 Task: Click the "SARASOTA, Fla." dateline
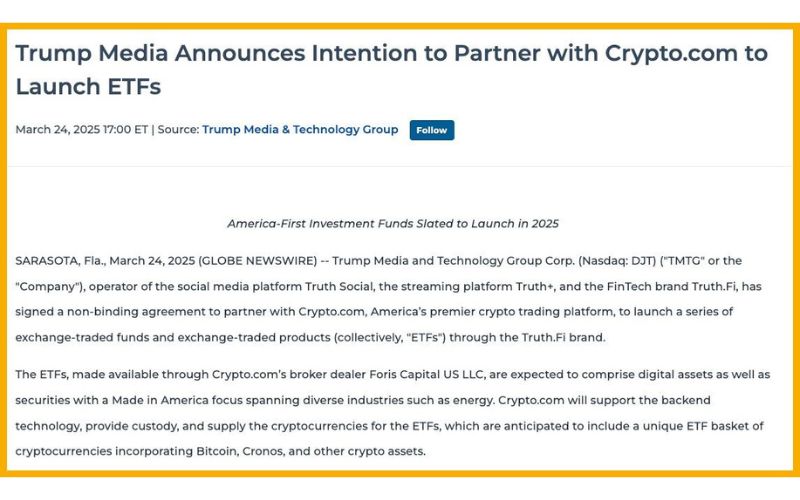[x=56, y=261]
